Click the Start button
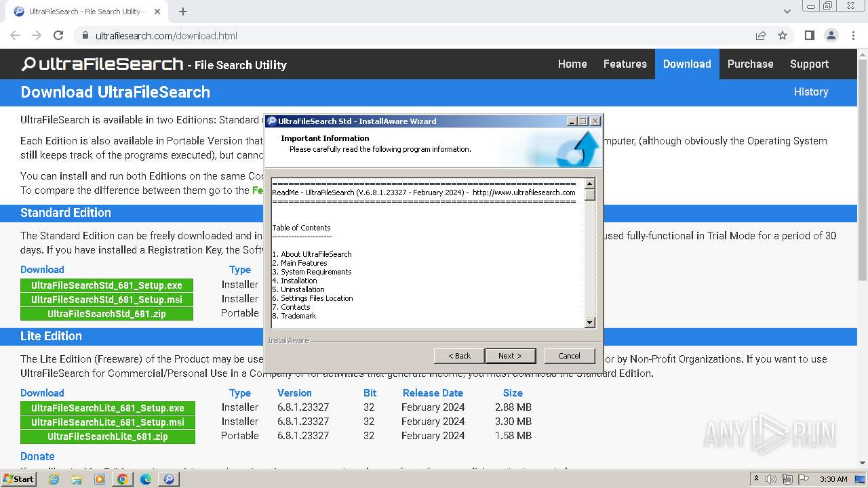Image resolution: width=868 pixels, height=488 pixels. 19,479
